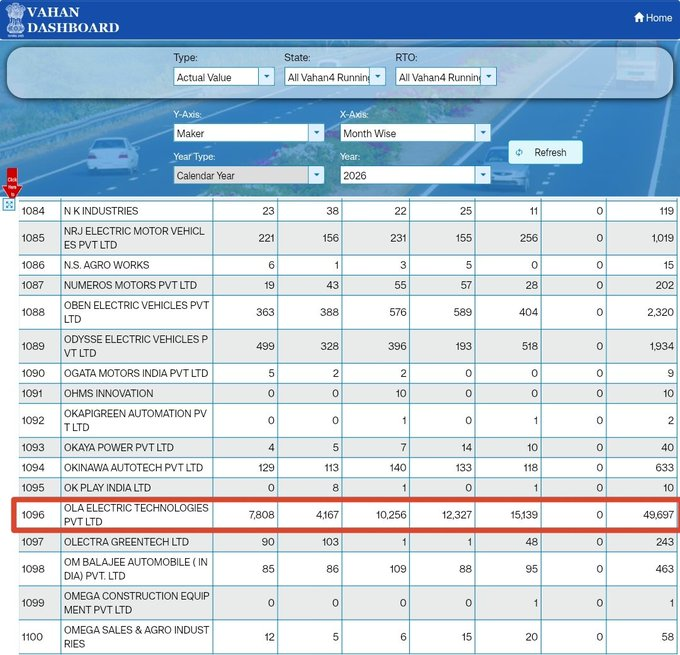Viewport: 680px width, 655px height.
Task: Click Odysse Electric total 1,934
Action: coord(662,346)
